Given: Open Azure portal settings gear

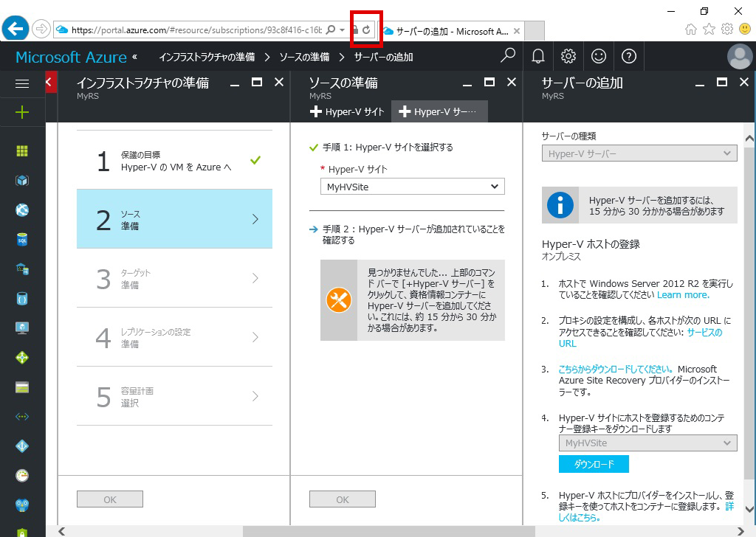Looking at the screenshot, I should [568, 56].
